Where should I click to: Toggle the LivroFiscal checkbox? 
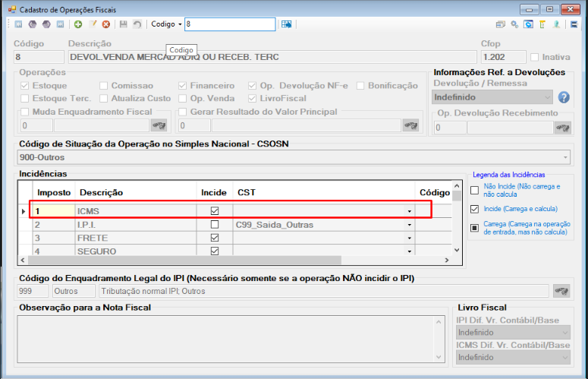pos(253,98)
